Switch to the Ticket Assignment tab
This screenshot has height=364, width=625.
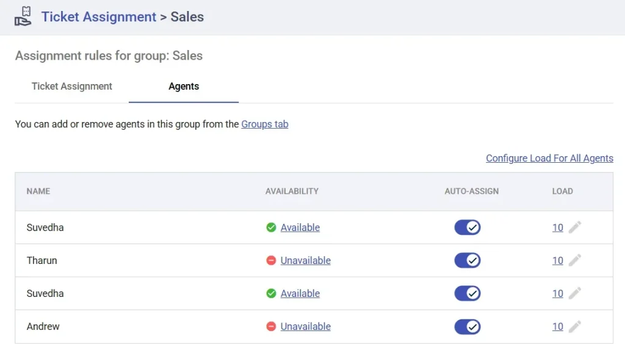click(72, 87)
